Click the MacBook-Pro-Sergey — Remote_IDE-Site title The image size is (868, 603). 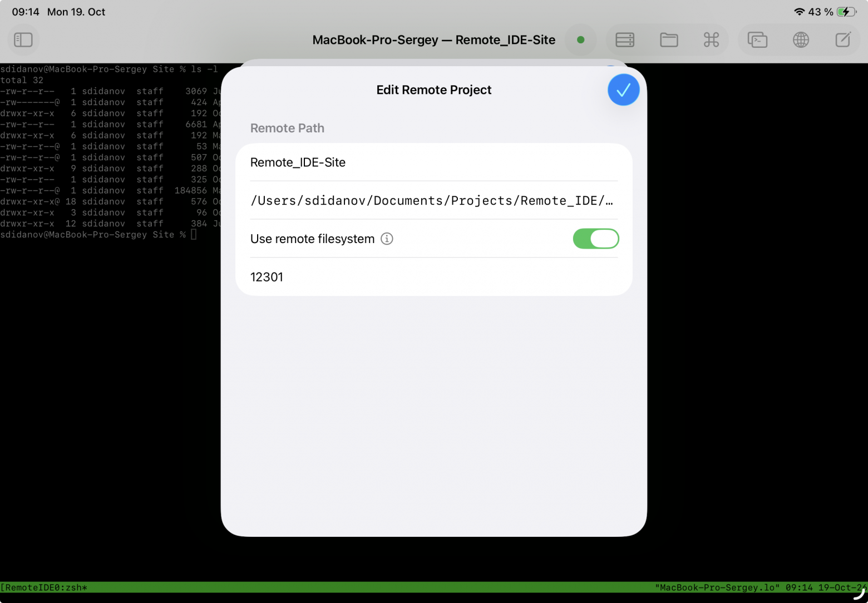(x=434, y=40)
